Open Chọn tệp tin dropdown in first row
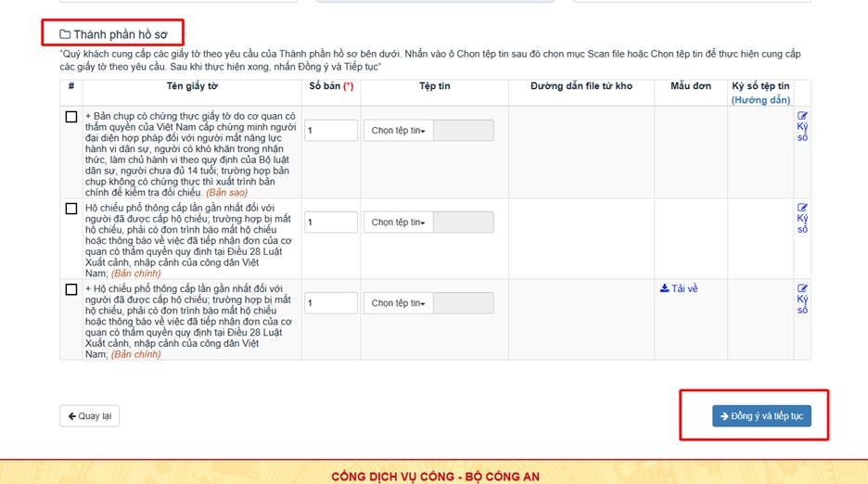Image resolution: width=868 pixels, height=484 pixels. click(x=398, y=131)
